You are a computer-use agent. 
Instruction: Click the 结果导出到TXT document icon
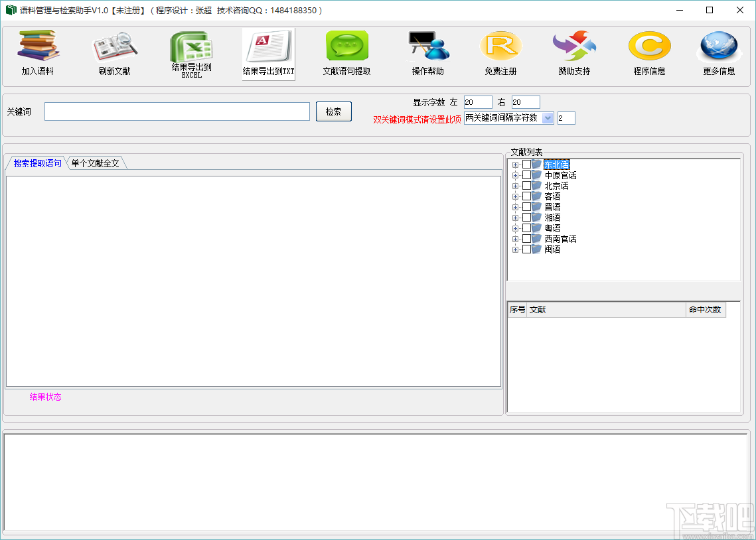pos(269,46)
